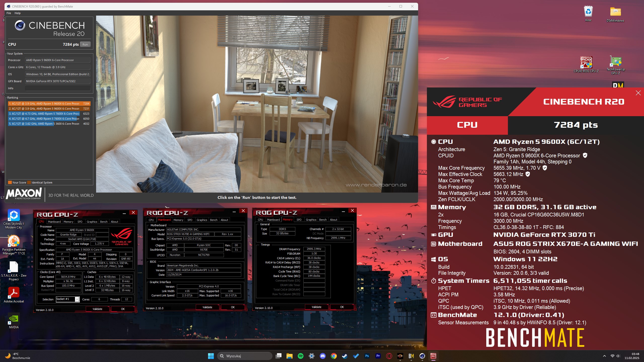
Task: Select top ranking entry with 7284 score
Action: (49, 104)
